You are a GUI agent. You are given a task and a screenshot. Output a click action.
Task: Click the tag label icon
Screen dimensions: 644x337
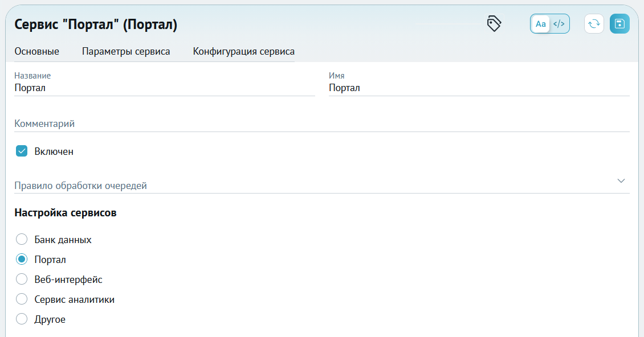point(494,24)
